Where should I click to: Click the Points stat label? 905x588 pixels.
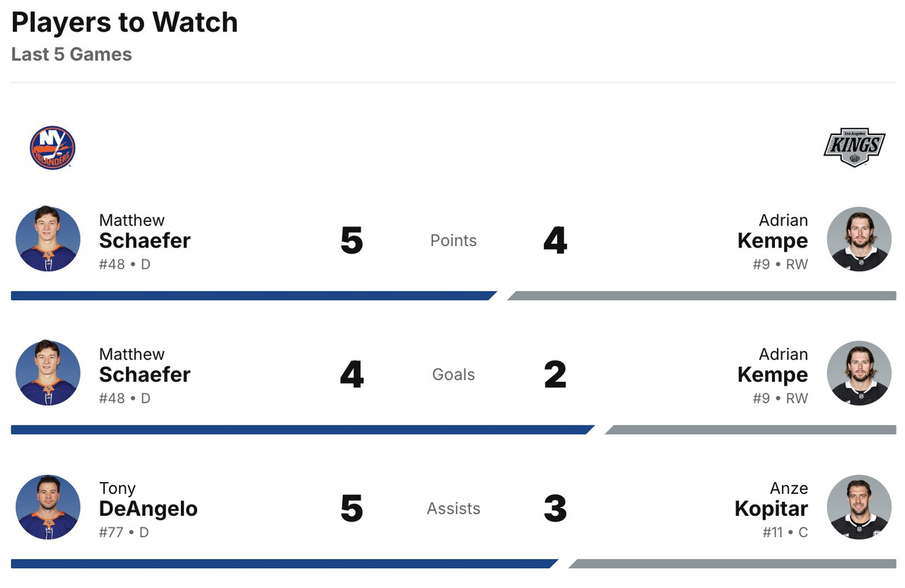pos(453,240)
